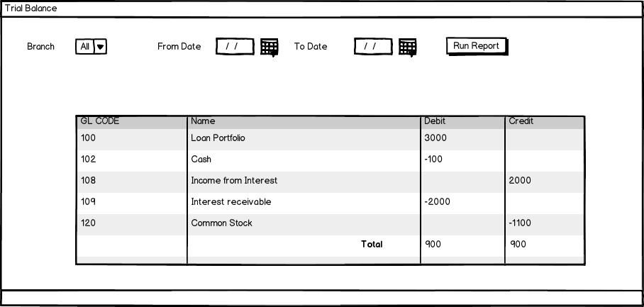The height and width of the screenshot is (307, 644).
Task: Click the -1100 credit amount cell
Action: (521, 223)
